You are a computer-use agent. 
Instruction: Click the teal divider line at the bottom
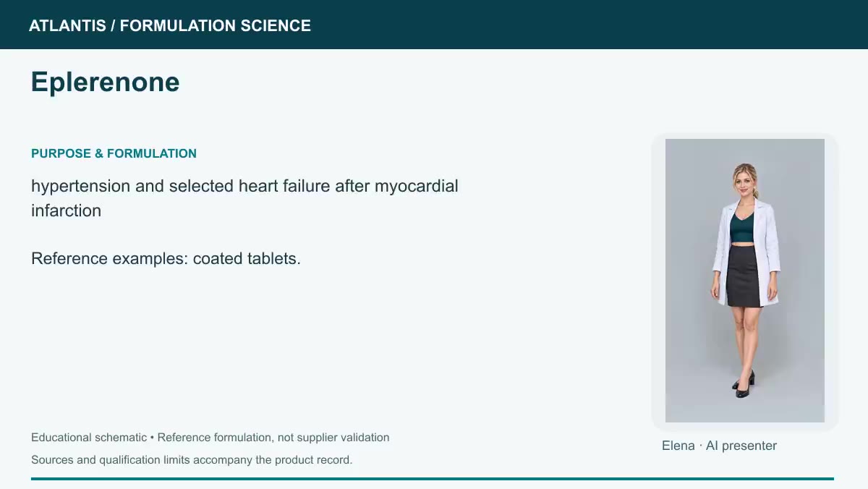[433, 479]
